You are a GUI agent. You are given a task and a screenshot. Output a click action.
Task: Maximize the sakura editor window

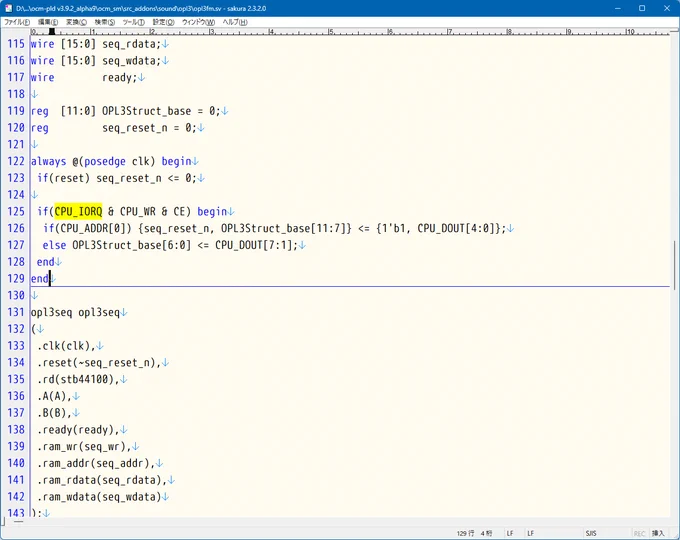click(642, 8)
